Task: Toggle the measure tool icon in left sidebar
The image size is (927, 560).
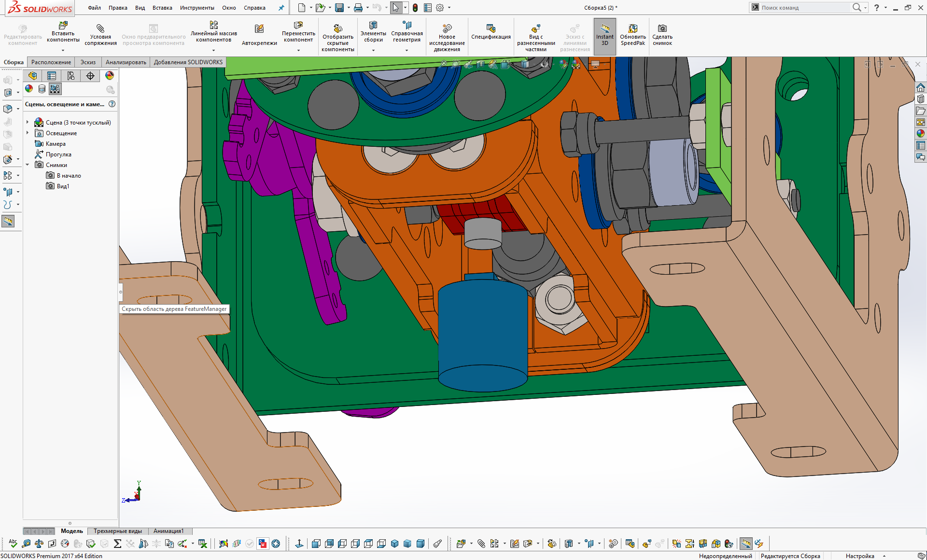Action: pyautogui.click(x=8, y=221)
